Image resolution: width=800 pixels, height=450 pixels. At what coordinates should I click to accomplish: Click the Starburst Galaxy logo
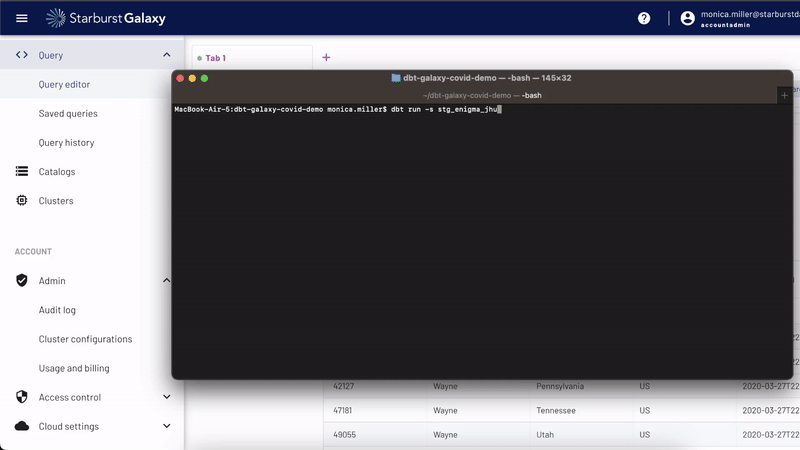tap(106, 18)
